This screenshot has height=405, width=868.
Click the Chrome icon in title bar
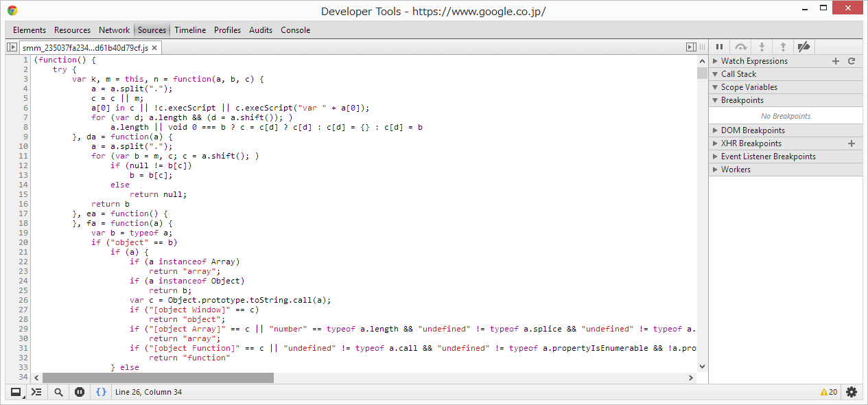pos(12,10)
